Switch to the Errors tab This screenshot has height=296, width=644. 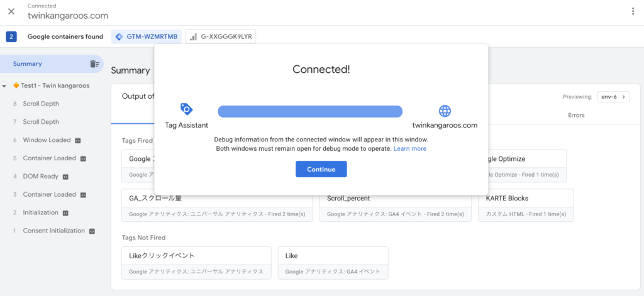point(576,115)
